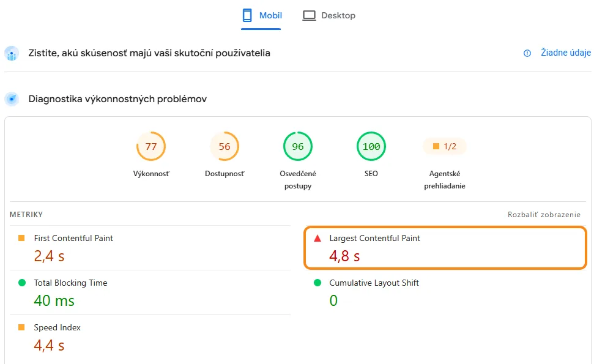Click the mobile phone icon

pos(247,15)
